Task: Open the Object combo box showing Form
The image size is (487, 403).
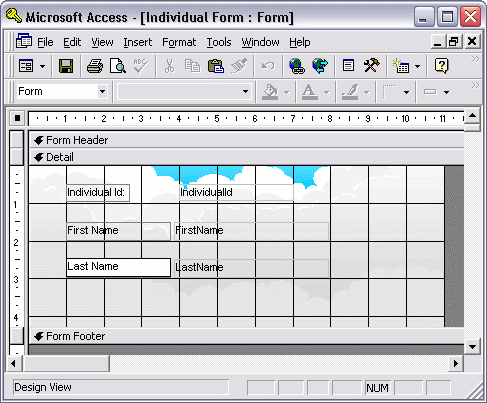Action: click(62, 91)
